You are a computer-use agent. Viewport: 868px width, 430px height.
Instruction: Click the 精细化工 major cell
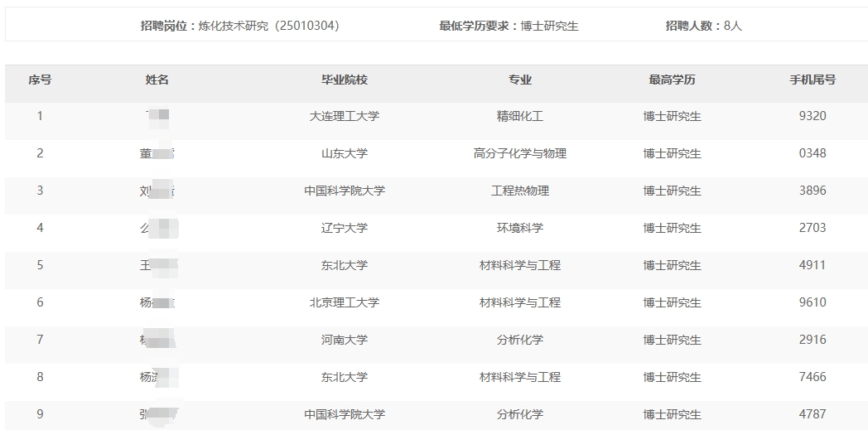point(519,116)
